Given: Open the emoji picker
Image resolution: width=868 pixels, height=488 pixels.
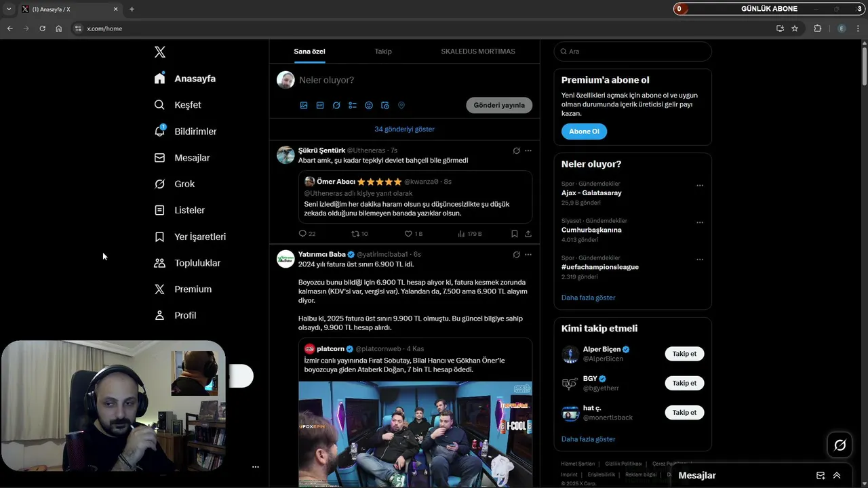Looking at the screenshot, I should pyautogui.click(x=369, y=106).
